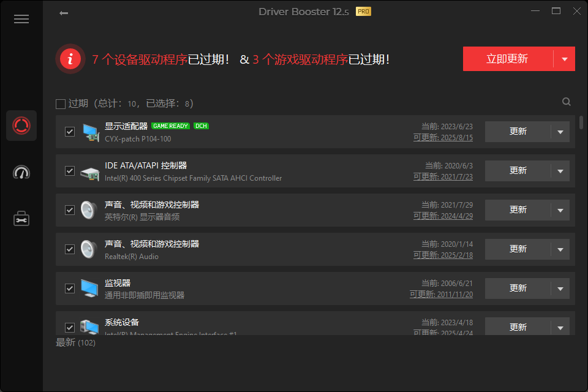Click the DCH badge
588x392 pixels.
click(201, 126)
